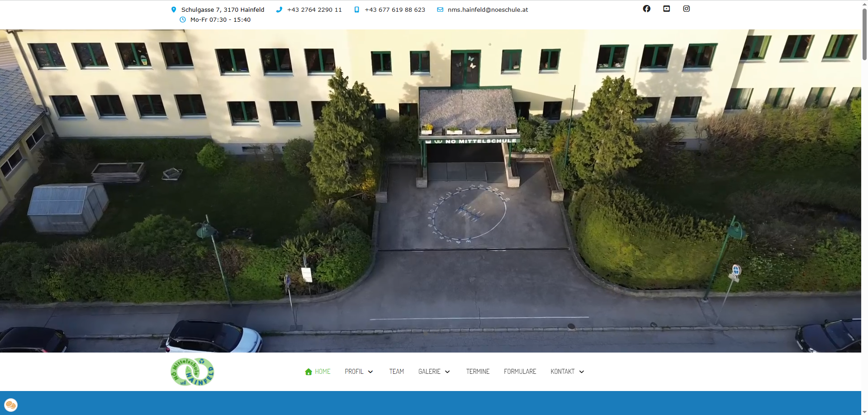Viewport: 868px width, 415px height.
Task: Expand the KONTAKT dropdown chevron
Action: click(582, 372)
